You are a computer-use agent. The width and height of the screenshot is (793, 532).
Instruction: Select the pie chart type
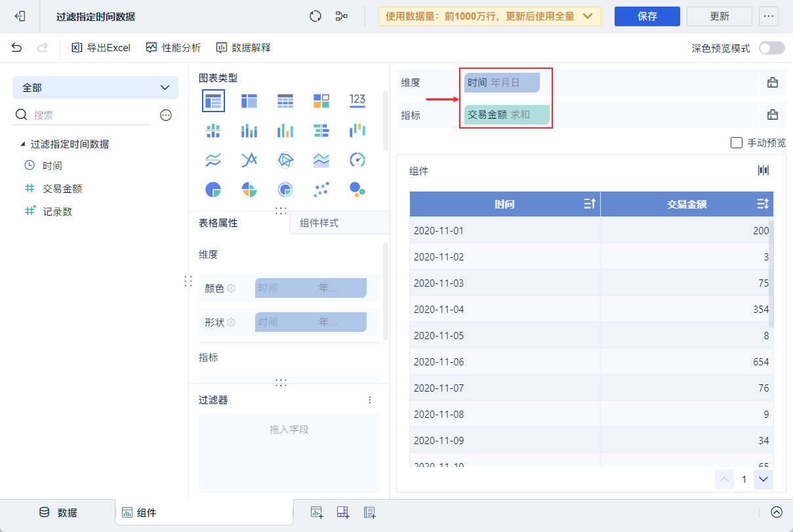[x=213, y=190]
